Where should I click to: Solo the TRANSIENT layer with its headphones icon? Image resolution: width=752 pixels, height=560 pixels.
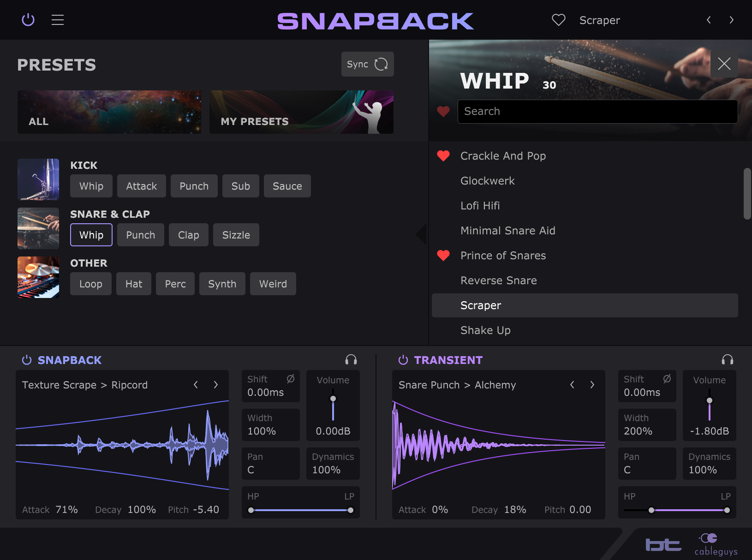click(728, 360)
